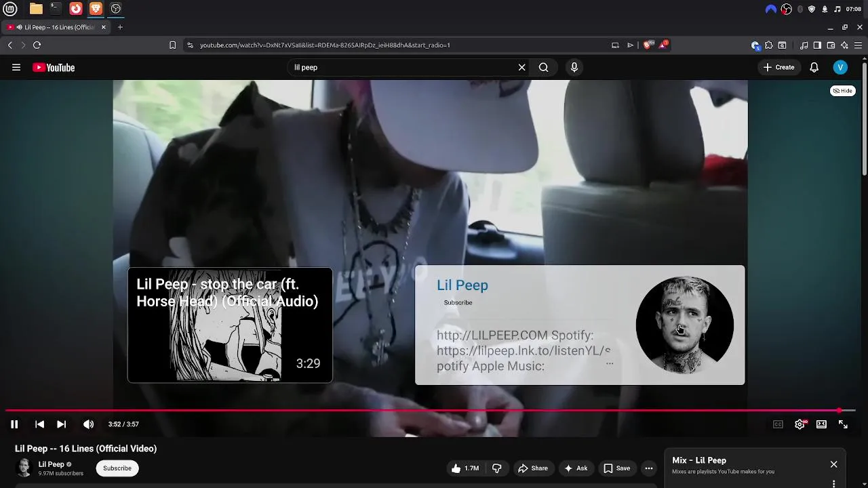868x488 pixels.
Task: Switch to the OBS Studio panel window
Action: [x=116, y=9]
